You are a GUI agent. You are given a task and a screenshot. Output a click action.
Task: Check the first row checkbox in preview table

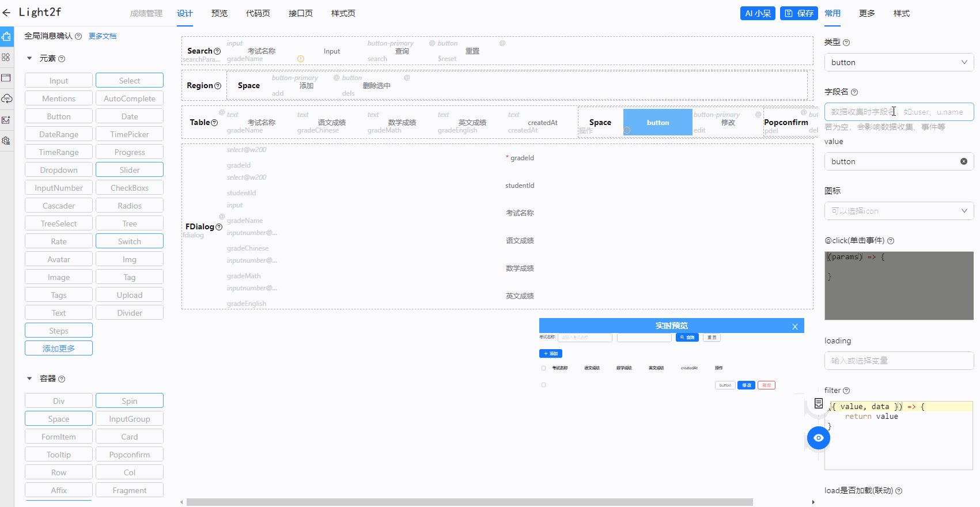tap(543, 385)
